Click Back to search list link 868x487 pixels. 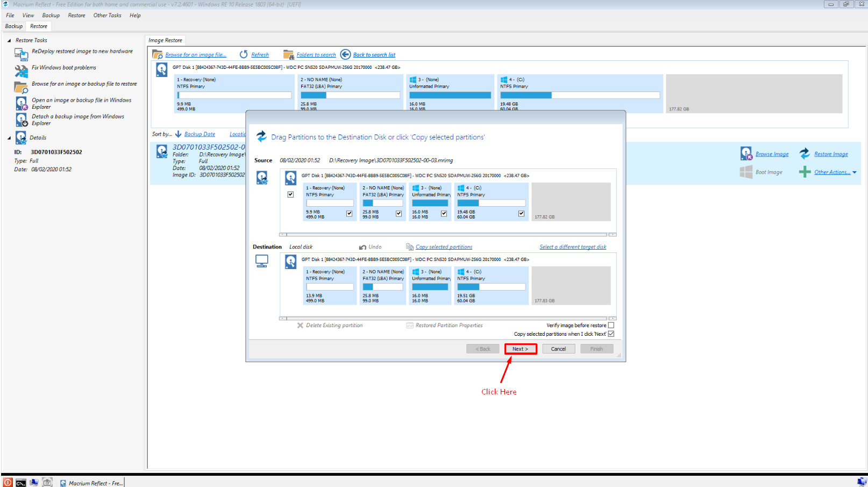374,55
